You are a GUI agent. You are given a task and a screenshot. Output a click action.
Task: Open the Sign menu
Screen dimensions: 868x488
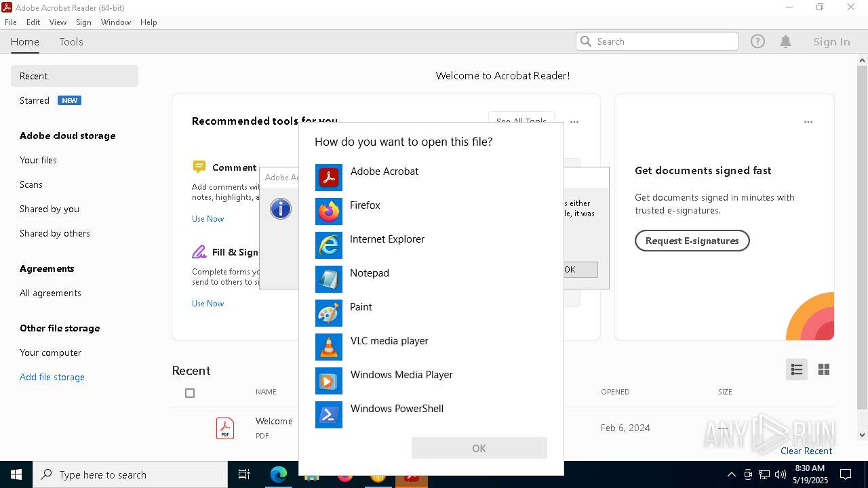84,22
